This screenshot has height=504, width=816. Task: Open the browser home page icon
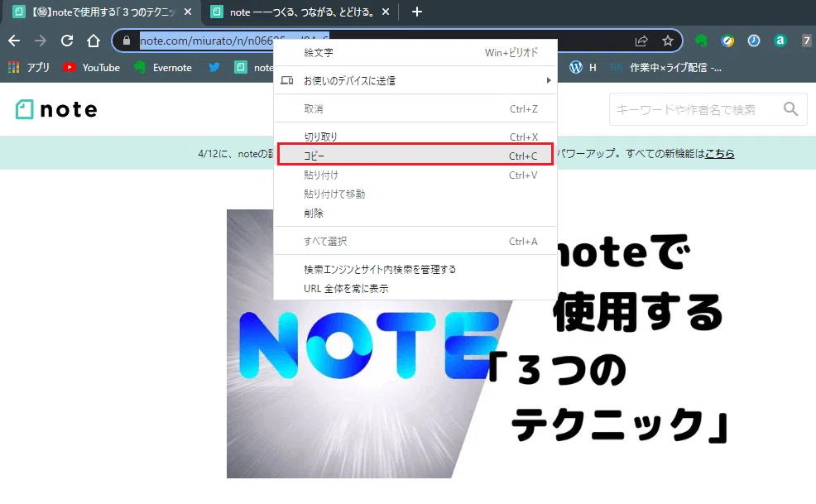[94, 41]
